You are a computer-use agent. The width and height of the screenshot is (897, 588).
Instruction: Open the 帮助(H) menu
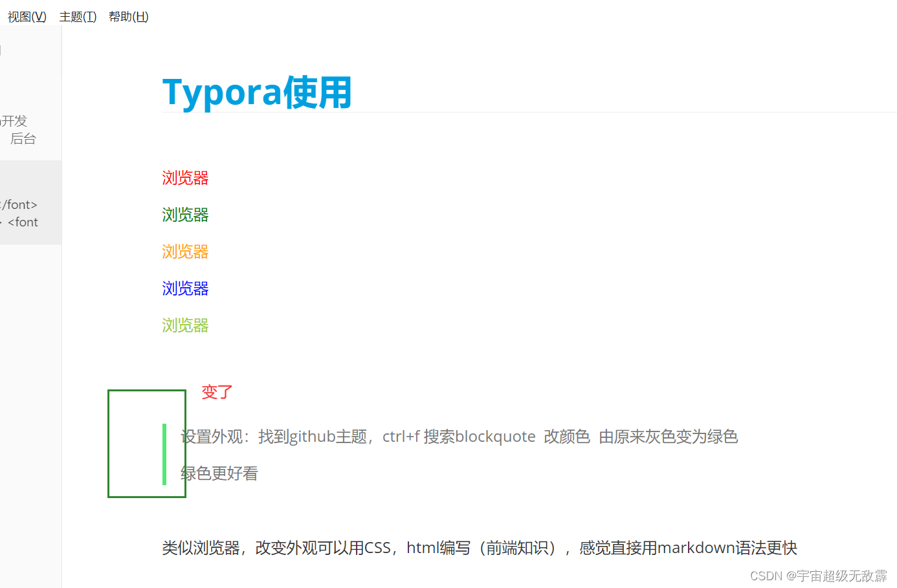tap(128, 17)
